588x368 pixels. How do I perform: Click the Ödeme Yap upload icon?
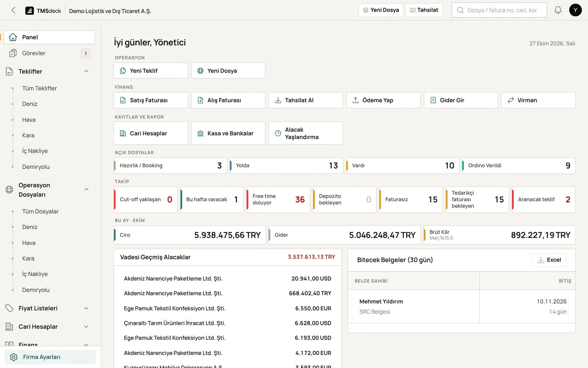click(x=355, y=100)
